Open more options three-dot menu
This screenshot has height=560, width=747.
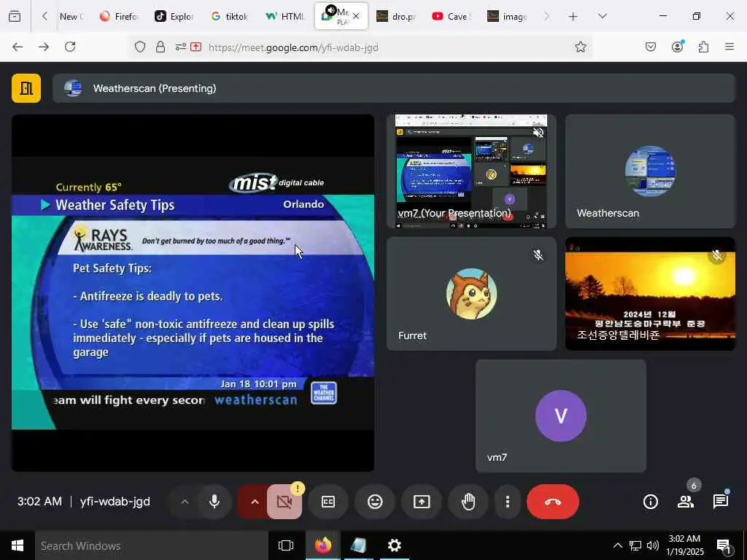point(508,502)
